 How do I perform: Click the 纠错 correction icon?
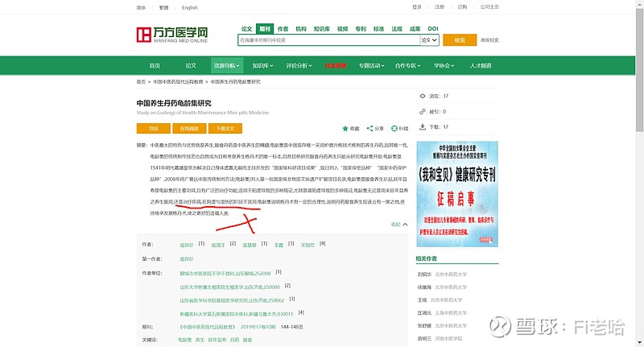click(x=394, y=129)
